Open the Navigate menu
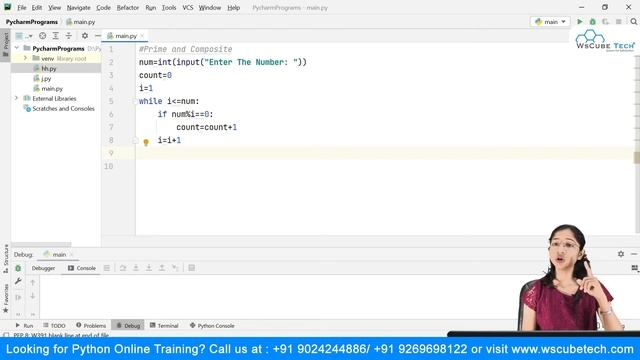The width and height of the screenshot is (640, 360). [x=78, y=8]
